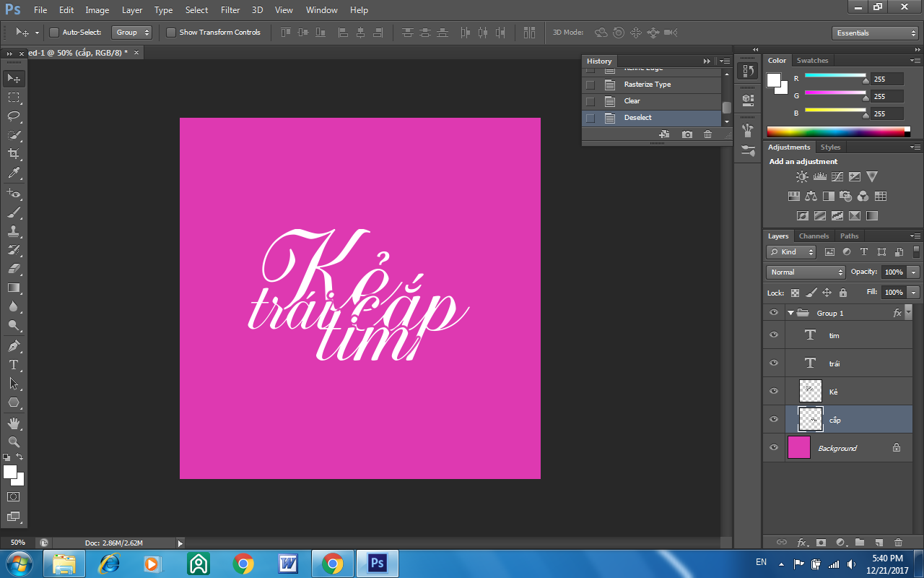Select the Rectangular Marquee tool
The width and height of the screenshot is (924, 578).
[14, 97]
